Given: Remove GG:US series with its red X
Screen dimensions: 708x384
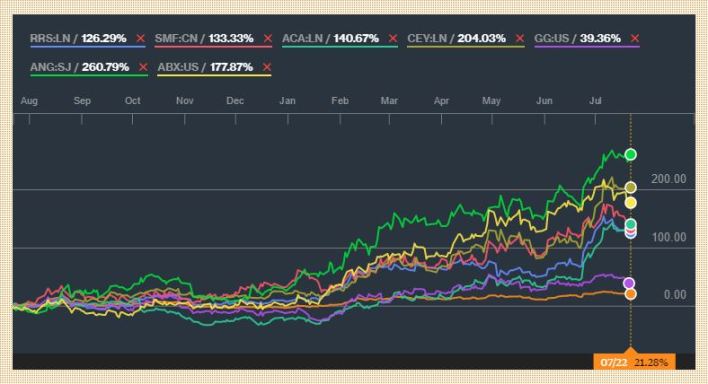Looking at the screenshot, I should coord(635,38).
